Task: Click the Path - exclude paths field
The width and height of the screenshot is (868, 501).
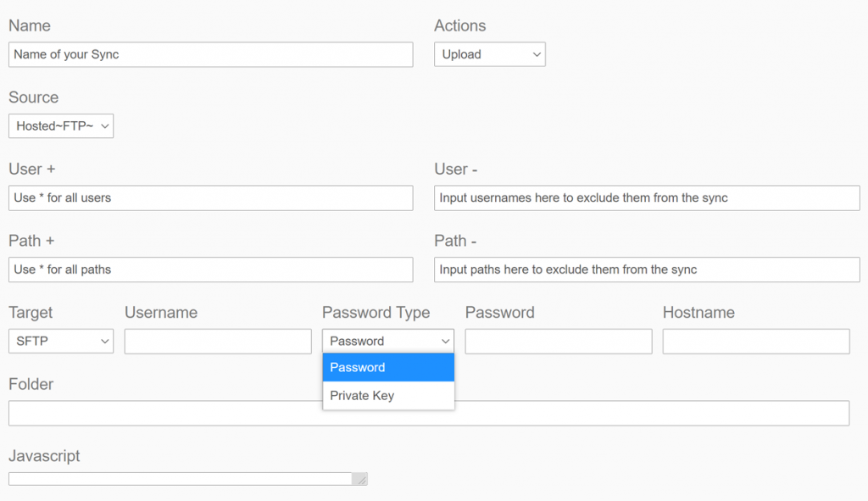Action: click(x=647, y=270)
